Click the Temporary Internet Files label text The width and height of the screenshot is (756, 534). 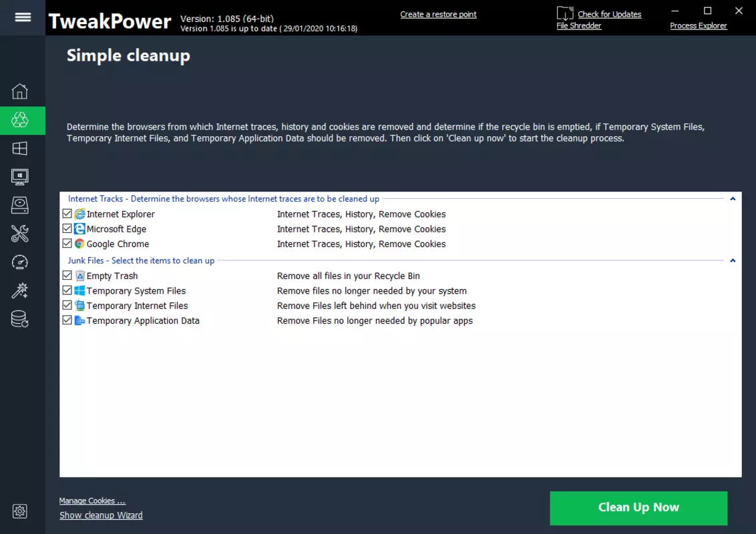pyautogui.click(x=137, y=306)
